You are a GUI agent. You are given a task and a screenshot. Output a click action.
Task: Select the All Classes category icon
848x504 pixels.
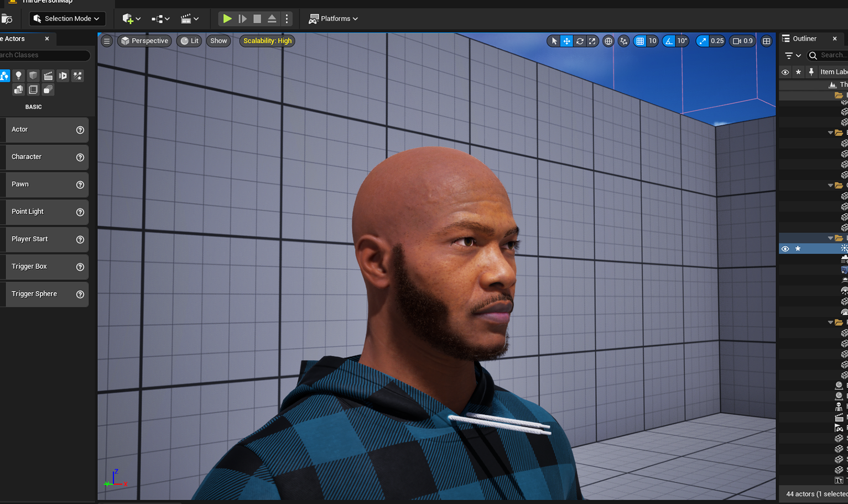pos(48,90)
